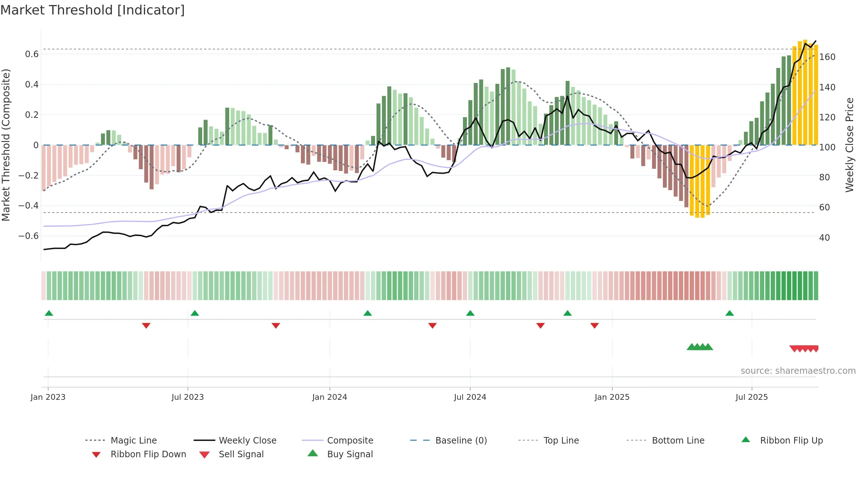Toggle Buy Signal legend entry
868x488 pixels.
click(x=340, y=454)
